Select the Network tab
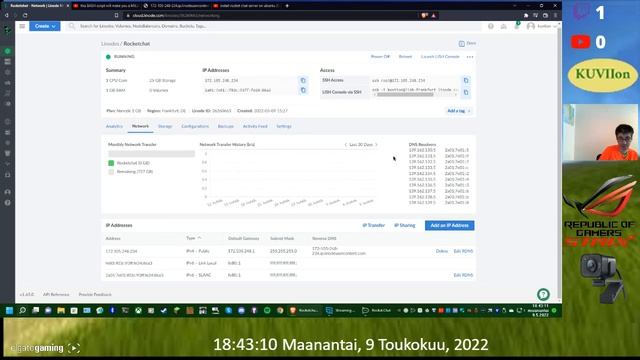640x360 pixels. click(x=140, y=127)
